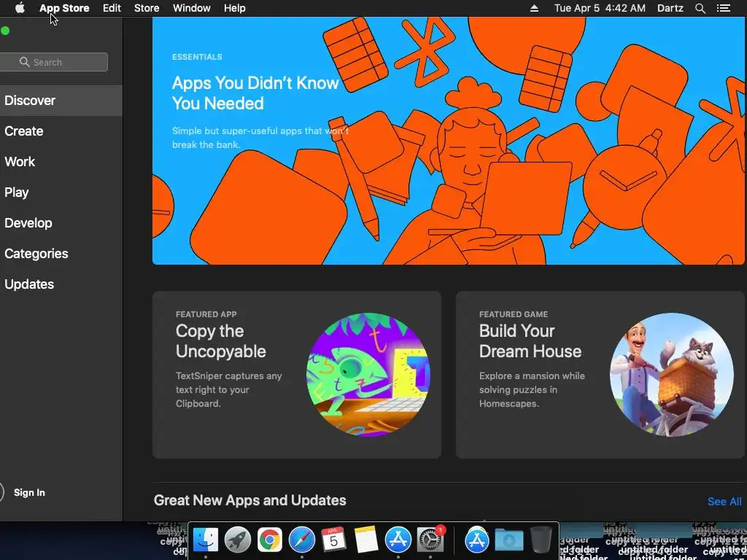The height and width of the screenshot is (560, 747).
Task: Click the App Store Dock icon beside Notes
Action: pyautogui.click(x=398, y=540)
